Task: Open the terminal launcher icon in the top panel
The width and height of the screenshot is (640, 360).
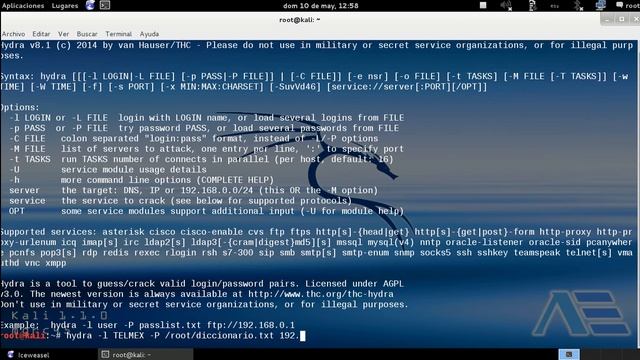Action: point(105,5)
